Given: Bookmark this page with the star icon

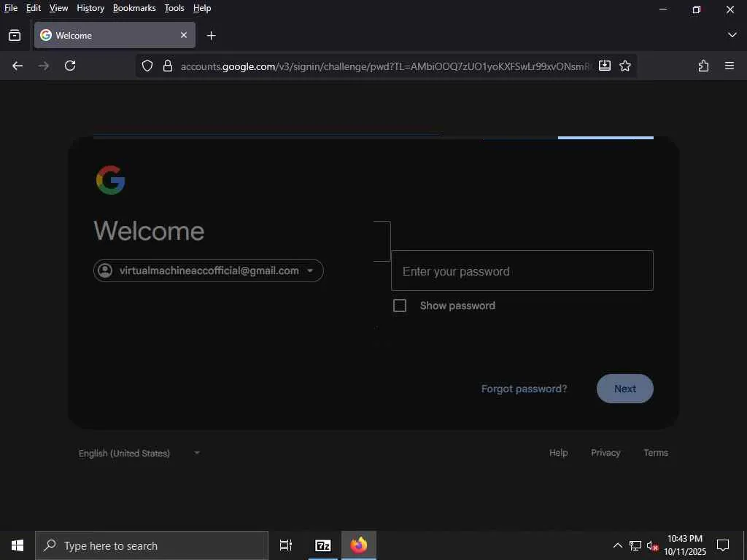Looking at the screenshot, I should [x=625, y=66].
